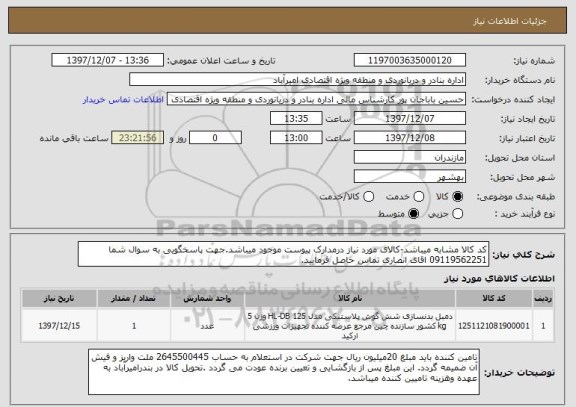
Task: Click the validity date 1397/12/08 field
Action: click(410, 138)
